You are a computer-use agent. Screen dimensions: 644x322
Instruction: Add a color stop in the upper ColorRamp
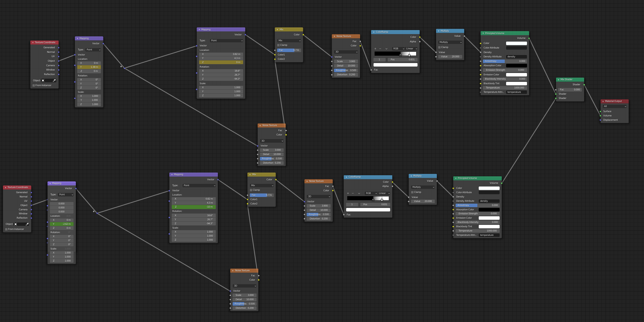[x=375, y=49]
